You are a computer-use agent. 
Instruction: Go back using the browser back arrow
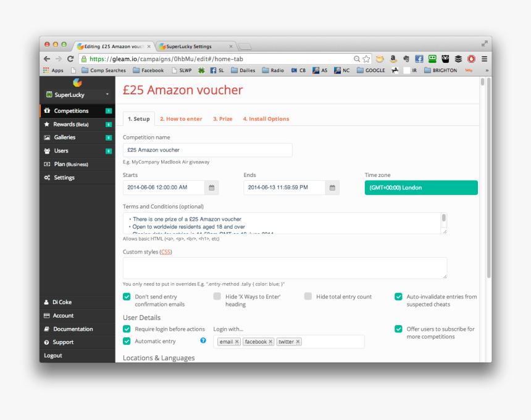[x=47, y=59]
